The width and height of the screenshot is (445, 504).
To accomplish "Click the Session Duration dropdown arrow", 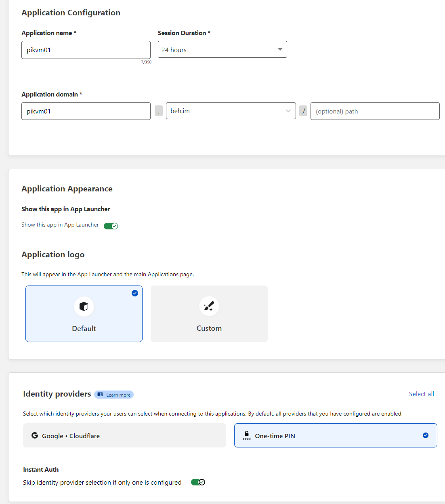I will (x=280, y=49).
